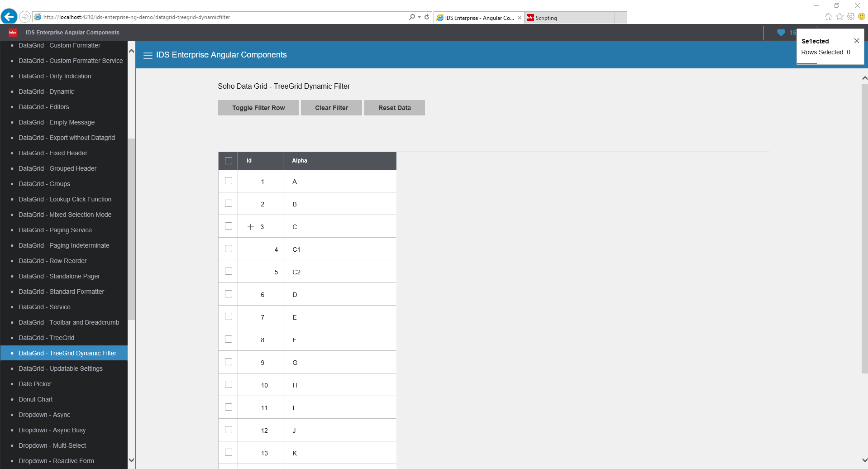The image size is (868, 469).
Task: Check the checkbox for row F
Action: tap(229, 339)
